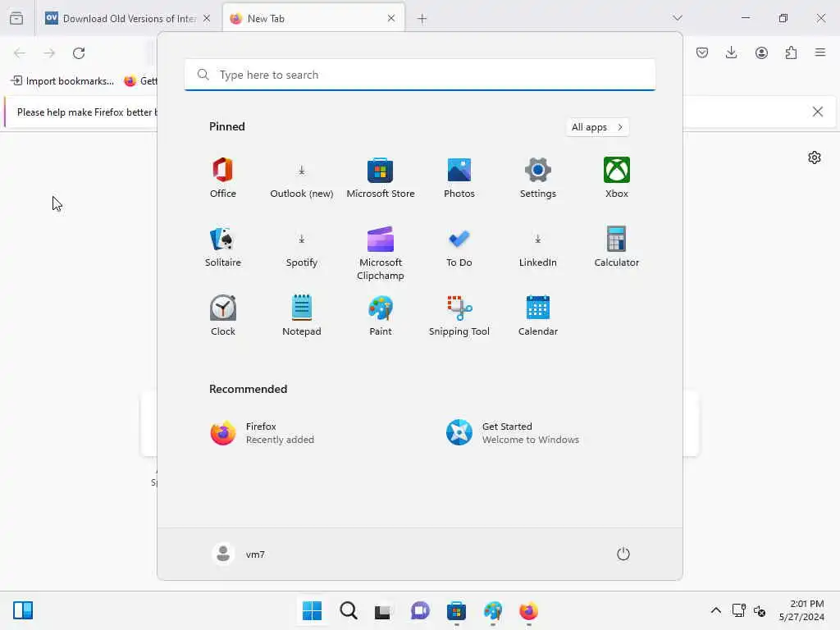Expand the list all tabs dropdown
The height and width of the screenshot is (630, 840).
click(x=678, y=18)
